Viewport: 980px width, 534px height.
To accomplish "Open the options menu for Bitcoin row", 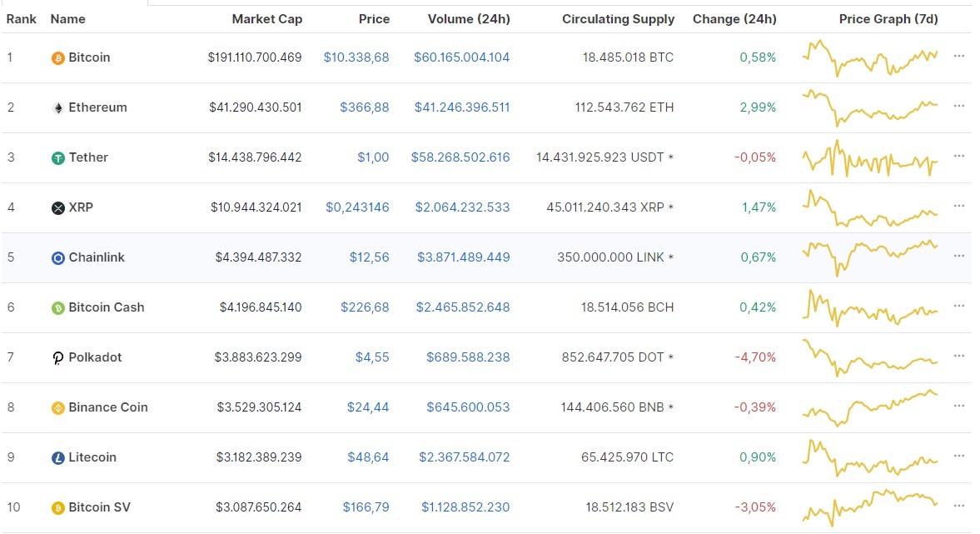I will [959, 56].
